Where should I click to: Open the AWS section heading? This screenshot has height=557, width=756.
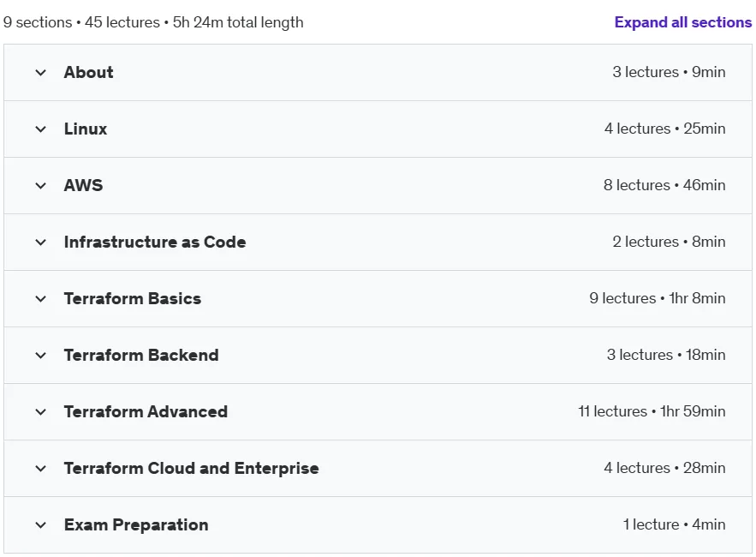click(x=83, y=185)
